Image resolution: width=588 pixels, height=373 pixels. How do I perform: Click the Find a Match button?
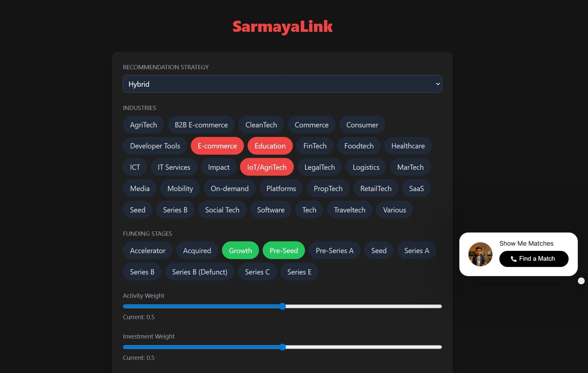pyautogui.click(x=534, y=259)
